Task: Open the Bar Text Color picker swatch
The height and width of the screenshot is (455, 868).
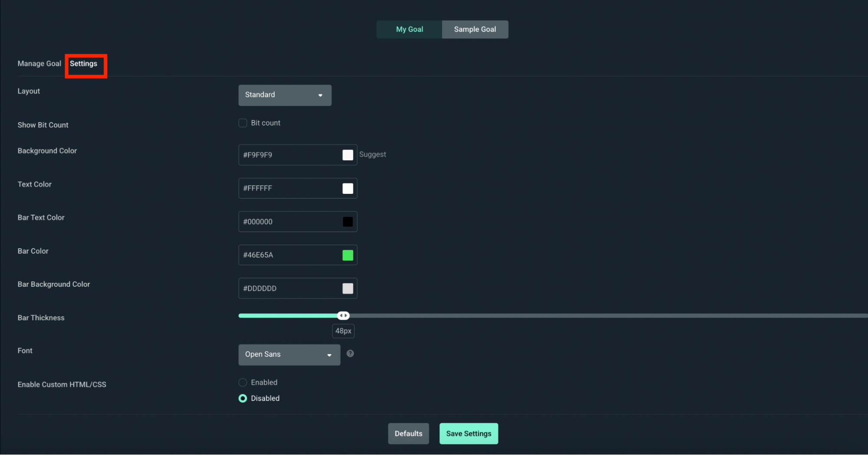Action: point(347,222)
